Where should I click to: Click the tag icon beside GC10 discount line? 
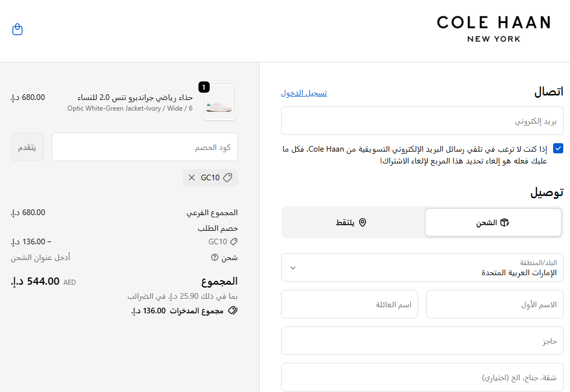[x=234, y=241]
